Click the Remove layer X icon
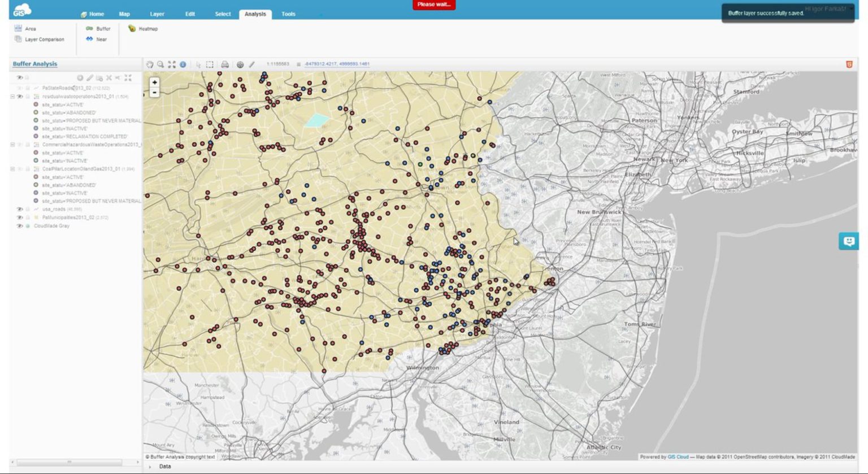The width and height of the screenshot is (868, 474). (x=109, y=77)
